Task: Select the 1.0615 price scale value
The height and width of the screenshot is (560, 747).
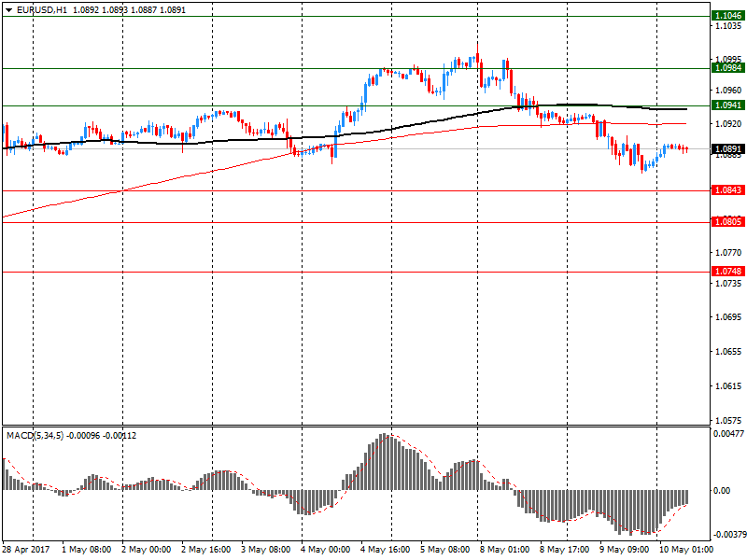Action: pos(729,386)
